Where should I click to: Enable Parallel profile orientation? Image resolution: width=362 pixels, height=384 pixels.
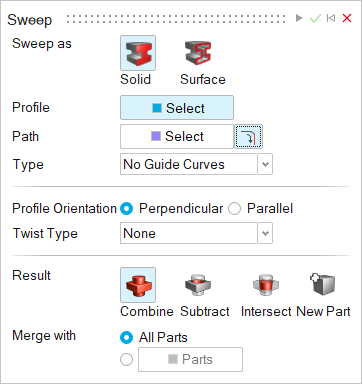(x=234, y=209)
